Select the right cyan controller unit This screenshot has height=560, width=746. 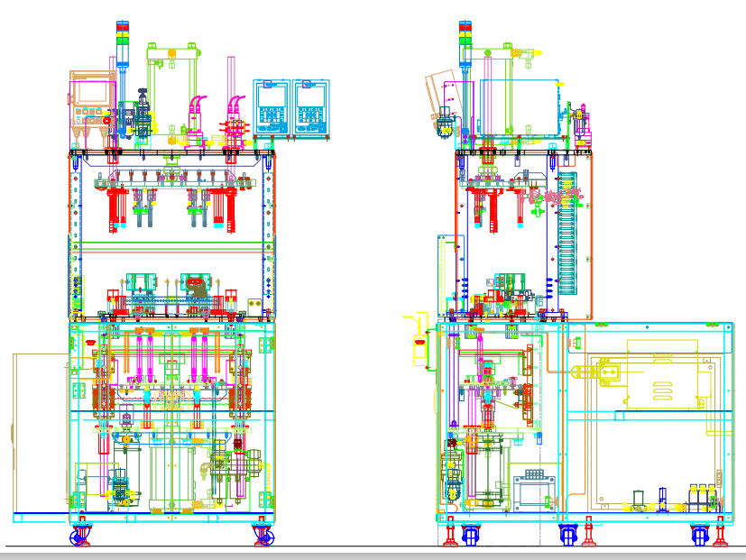coord(309,107)
